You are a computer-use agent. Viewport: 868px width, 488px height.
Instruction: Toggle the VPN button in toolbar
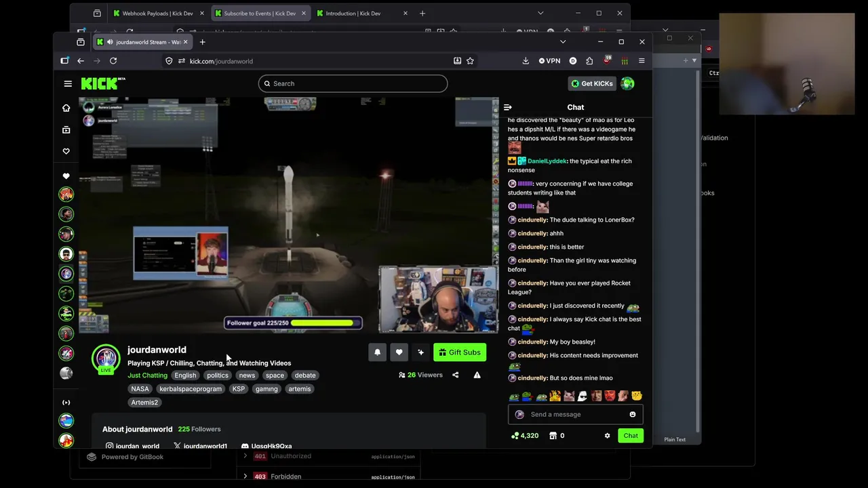549,61
